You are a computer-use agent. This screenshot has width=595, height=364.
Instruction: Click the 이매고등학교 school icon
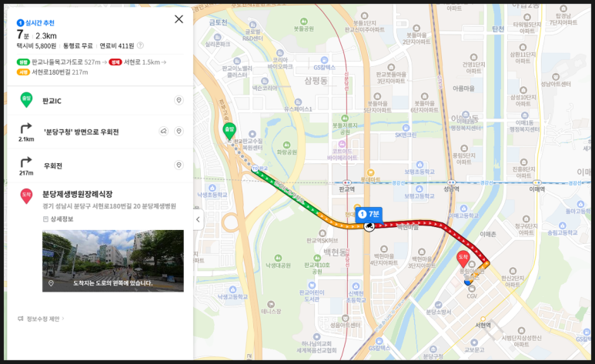pos(463,209)
